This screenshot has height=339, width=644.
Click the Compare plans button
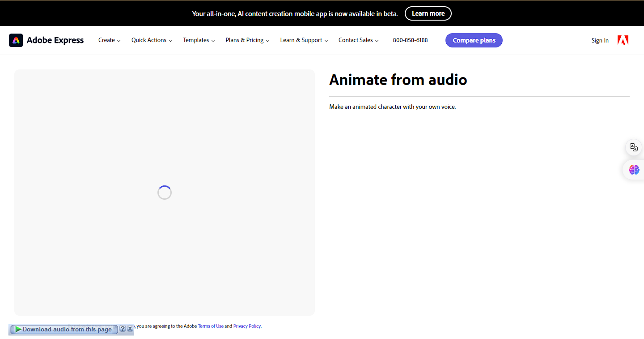click(474, 40)
